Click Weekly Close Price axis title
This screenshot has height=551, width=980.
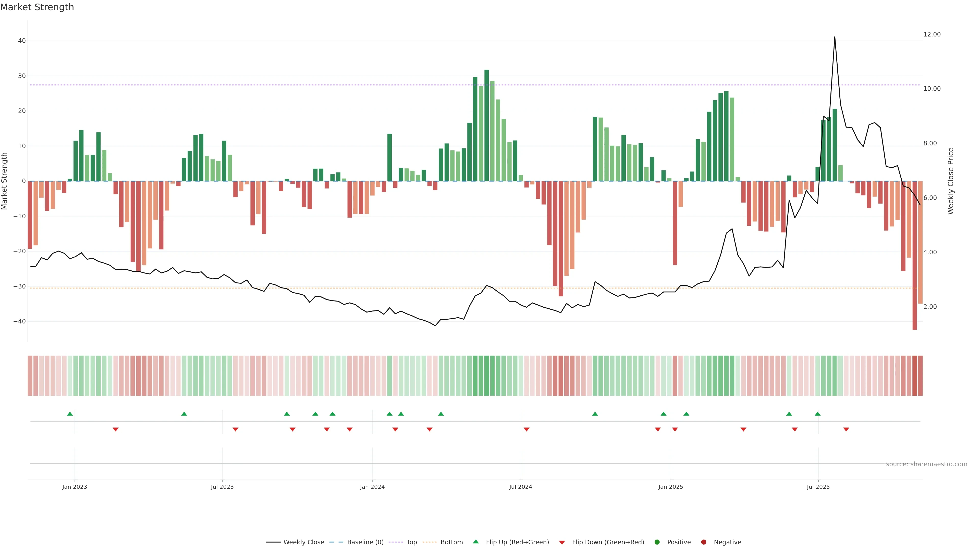coord(951,181)
